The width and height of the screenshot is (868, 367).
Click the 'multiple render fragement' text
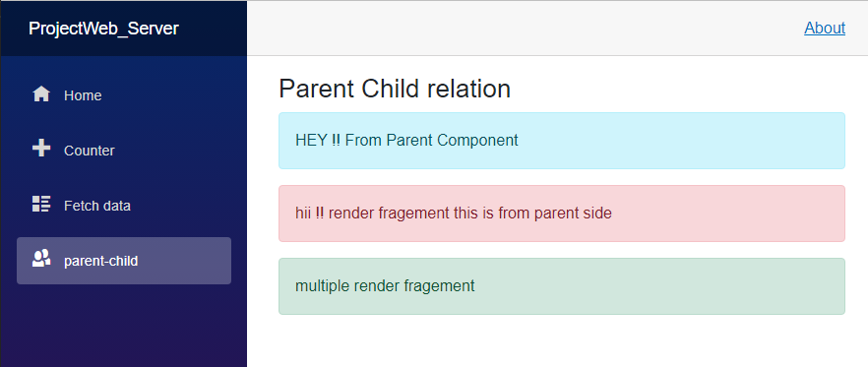point(386,286)
